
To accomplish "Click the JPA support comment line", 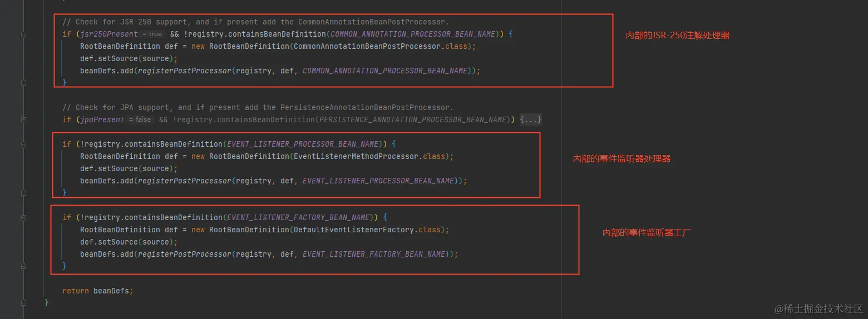I will (258, 107).
